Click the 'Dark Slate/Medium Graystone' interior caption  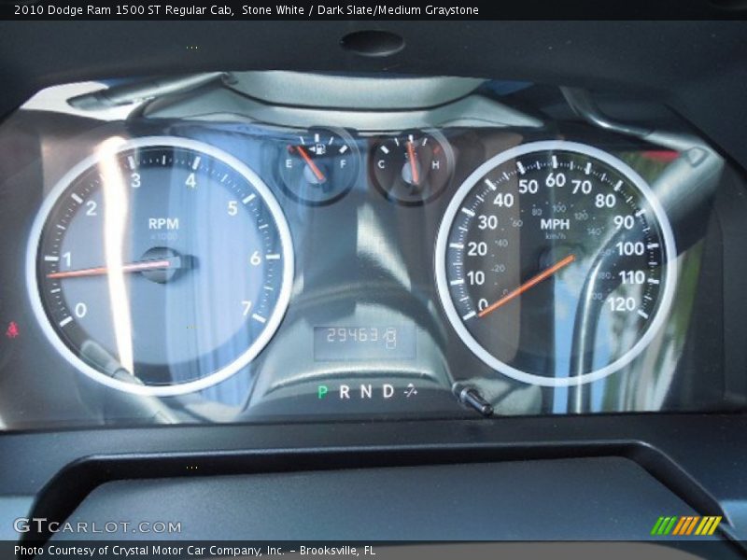(x=398, y=10)
